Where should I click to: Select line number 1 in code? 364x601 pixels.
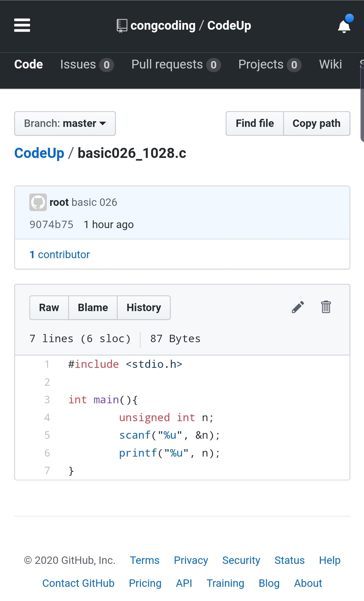[47, 364]
